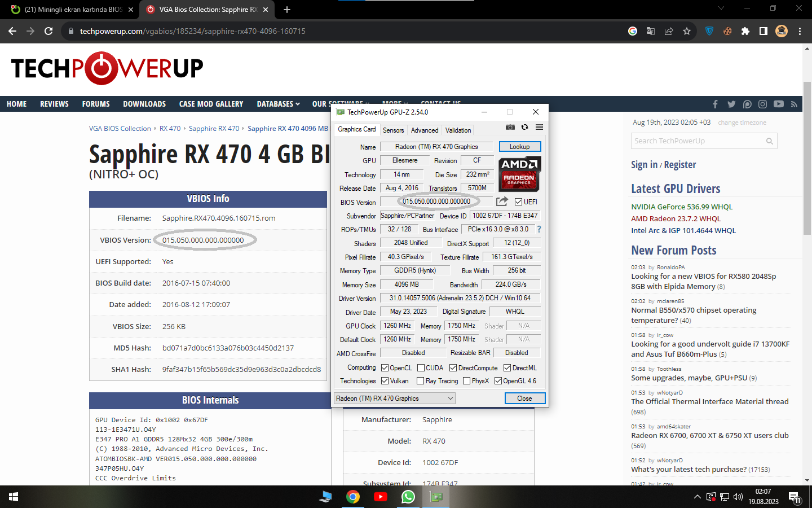Open the Chrome three-dot menu

click(x=800, y=31)
